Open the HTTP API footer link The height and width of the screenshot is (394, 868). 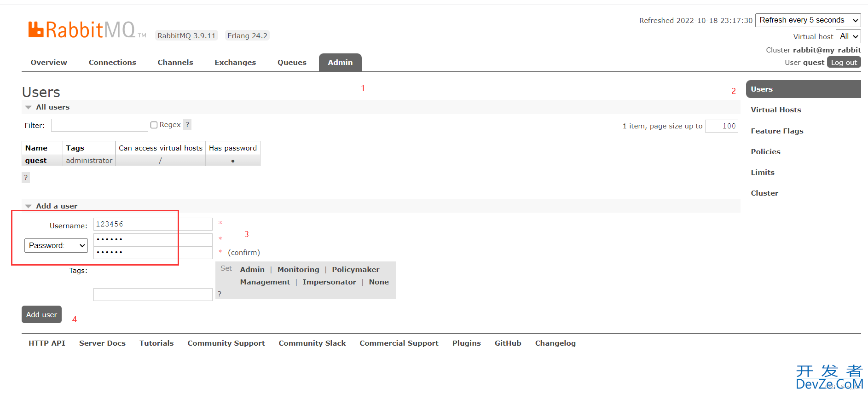click(47, 343)
